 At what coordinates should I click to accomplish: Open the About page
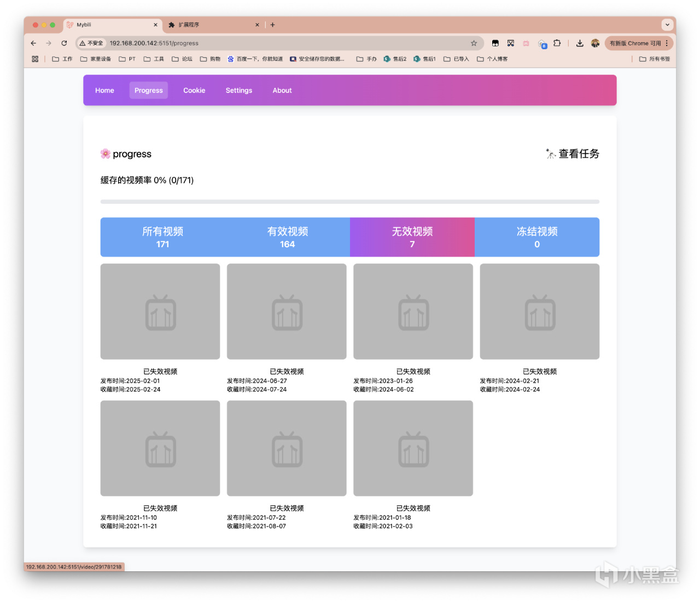pos(282,91)
